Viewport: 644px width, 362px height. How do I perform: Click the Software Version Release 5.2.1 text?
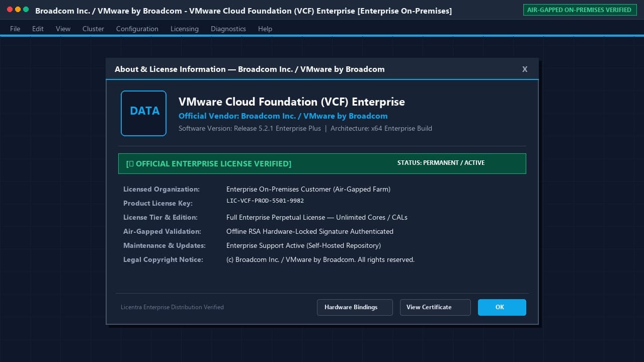click(250, 128)
